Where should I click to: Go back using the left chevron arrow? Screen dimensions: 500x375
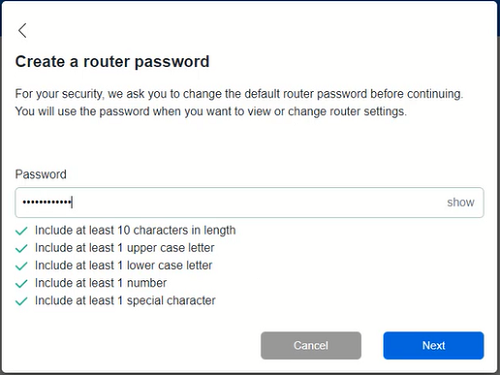coord(22,31)
